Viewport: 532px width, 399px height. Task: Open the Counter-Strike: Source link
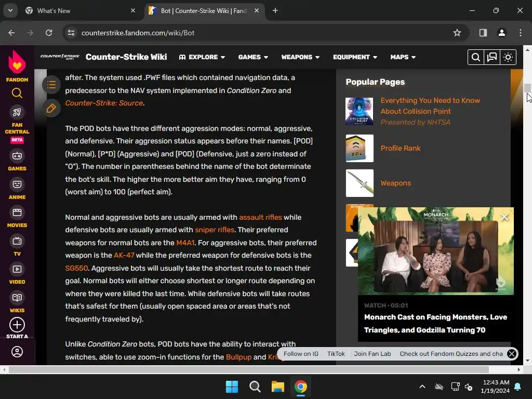[x=104, y=103]
